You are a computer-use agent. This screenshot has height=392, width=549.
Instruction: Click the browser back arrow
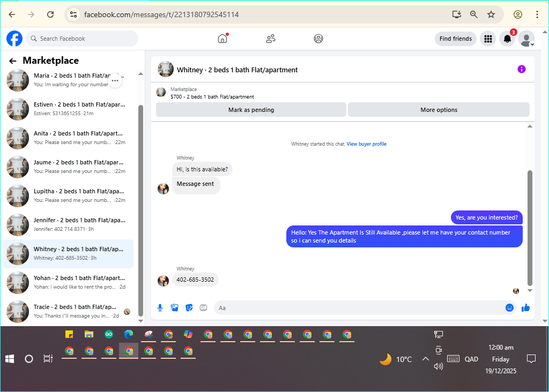pyautogui.click(x=12, y=14)
